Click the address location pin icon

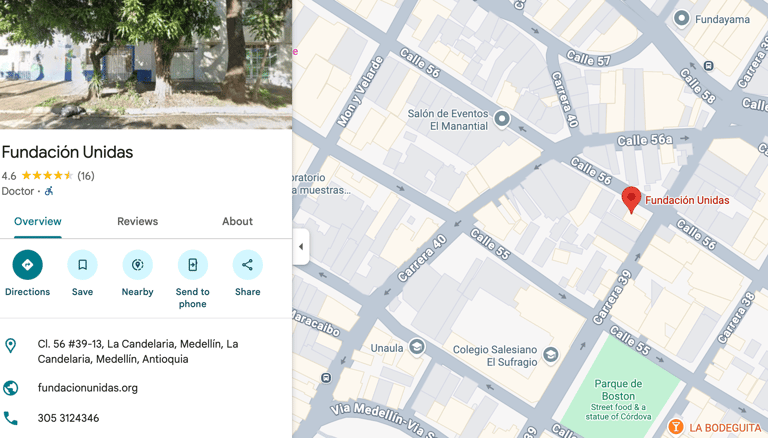pos(10,345)
